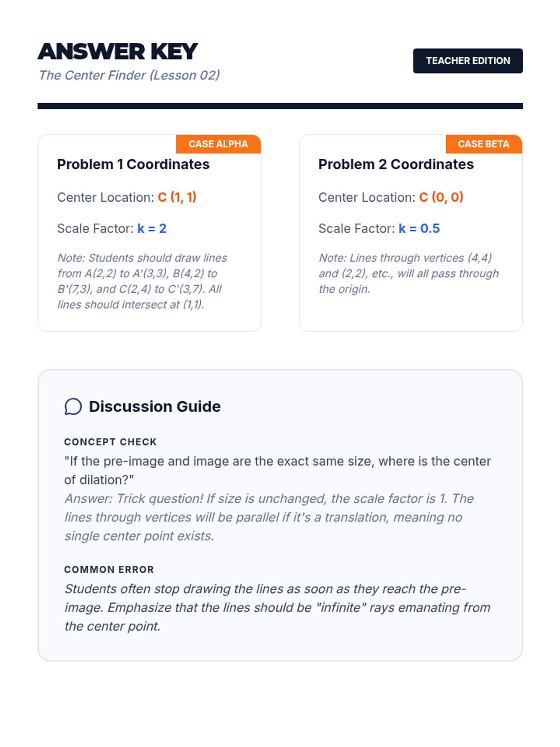This screenshot has height=747, width=560.
Task: Click the ANSWER KEY title
Action: click(x=118, y=51)
